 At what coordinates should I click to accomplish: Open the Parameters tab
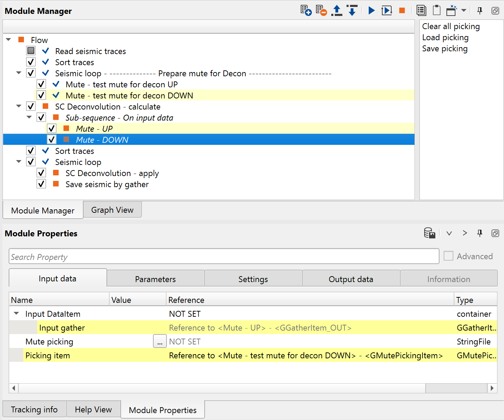pos(155,279)
